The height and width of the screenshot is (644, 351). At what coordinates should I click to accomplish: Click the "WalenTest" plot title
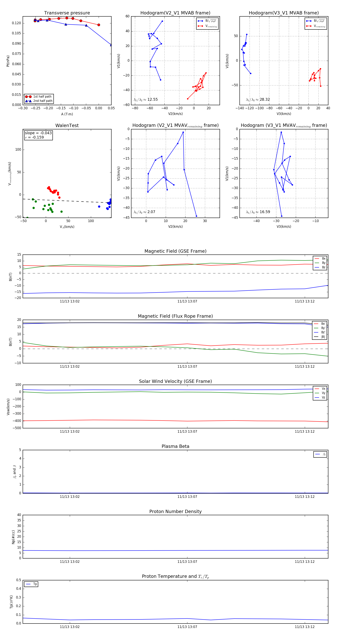pos(67,125)
